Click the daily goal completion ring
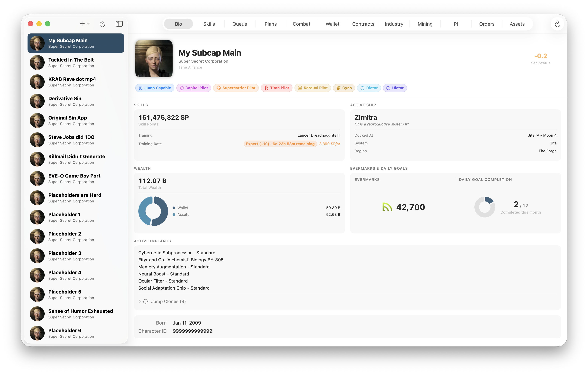 point(485,207)
